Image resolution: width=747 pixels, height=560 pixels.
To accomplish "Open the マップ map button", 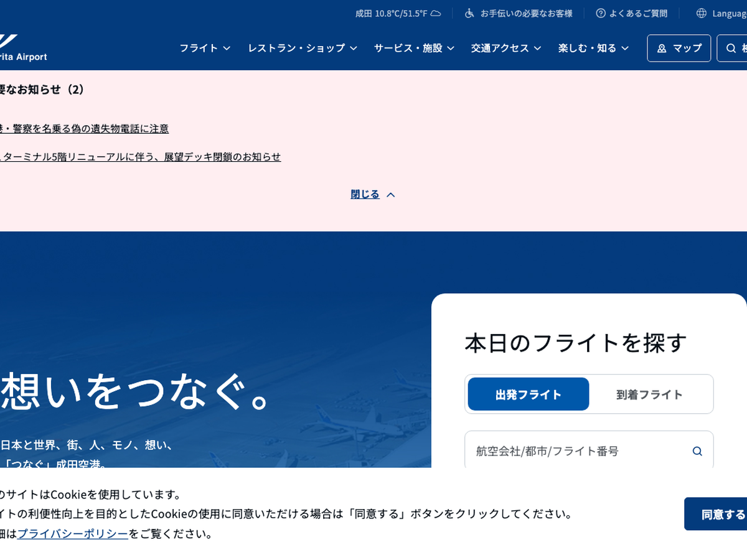I will pyautogui.click(x=679, y=48).
